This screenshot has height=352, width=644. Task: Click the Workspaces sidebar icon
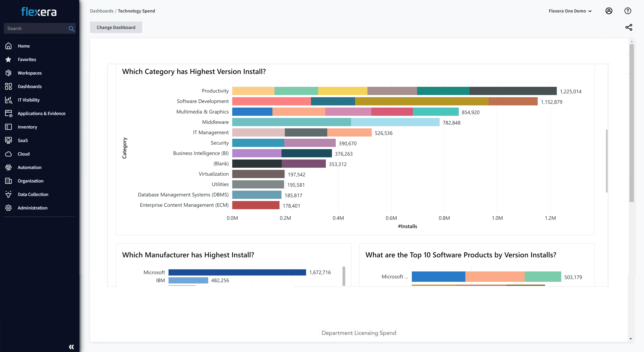click(x=8, y=73)
